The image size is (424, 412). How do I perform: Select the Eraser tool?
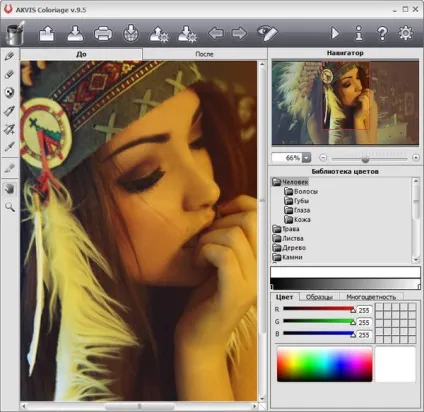coord(10,74)
